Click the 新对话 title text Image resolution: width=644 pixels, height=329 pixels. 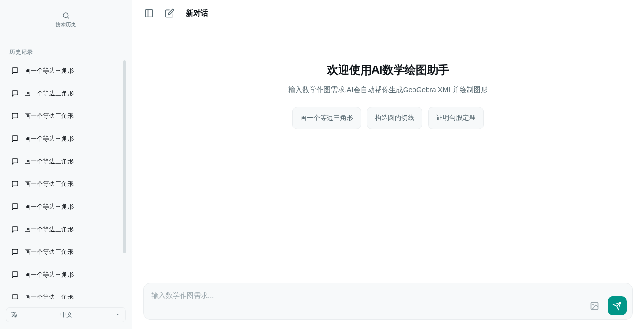point(197,13)
